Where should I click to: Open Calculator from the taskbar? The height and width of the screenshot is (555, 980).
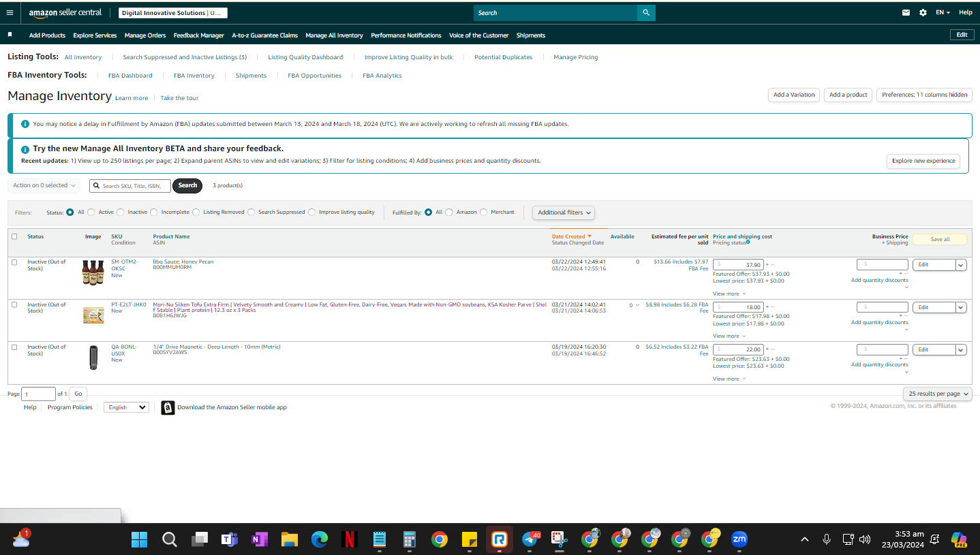tap(410, 539)
